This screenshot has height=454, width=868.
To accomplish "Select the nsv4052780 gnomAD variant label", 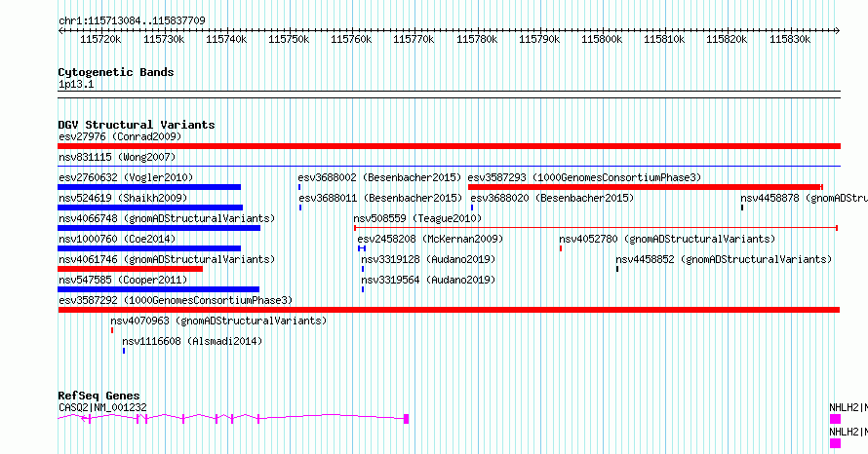I will [x=667, y=239].
